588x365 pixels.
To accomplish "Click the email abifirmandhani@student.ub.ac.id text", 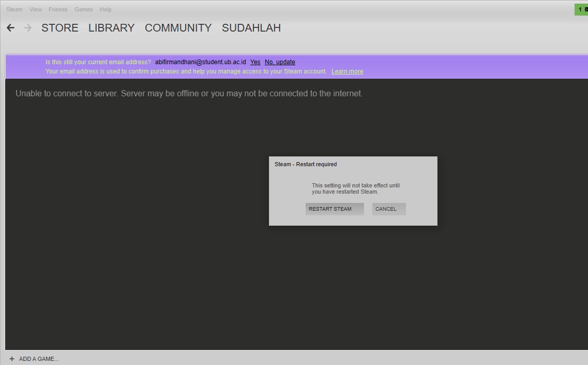I will (x=201, y=62).
